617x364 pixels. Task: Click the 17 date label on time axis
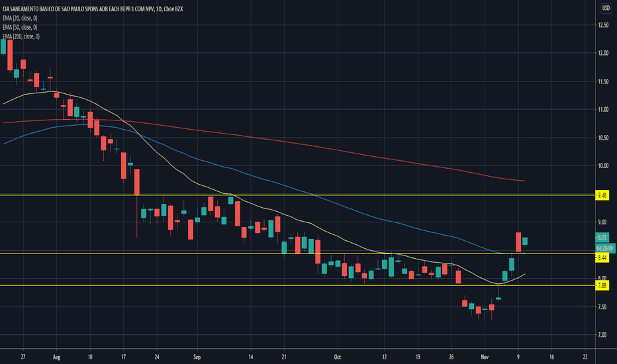[124, 357]
